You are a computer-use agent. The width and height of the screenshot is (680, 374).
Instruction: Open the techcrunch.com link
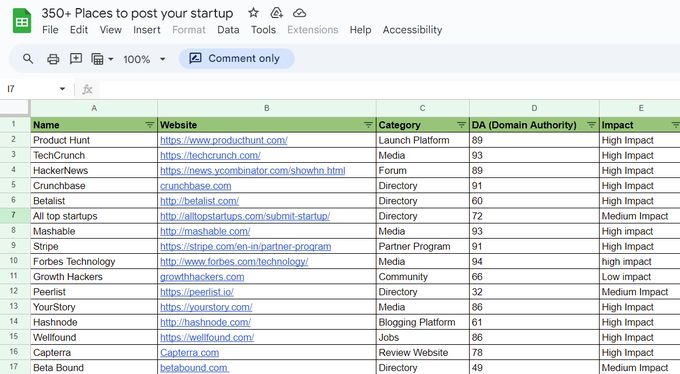click(x=210, y=155)
